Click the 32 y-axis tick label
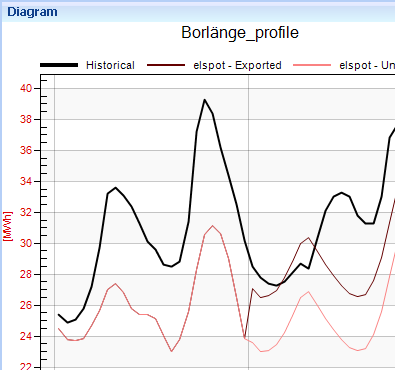 (x=26, y=212)
